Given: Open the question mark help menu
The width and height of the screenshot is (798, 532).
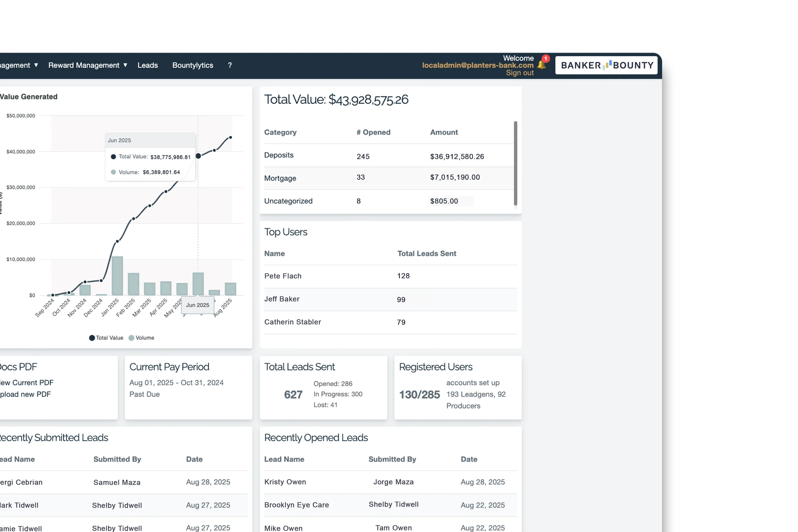Looking at the screenshot, I should coord(230,65).
